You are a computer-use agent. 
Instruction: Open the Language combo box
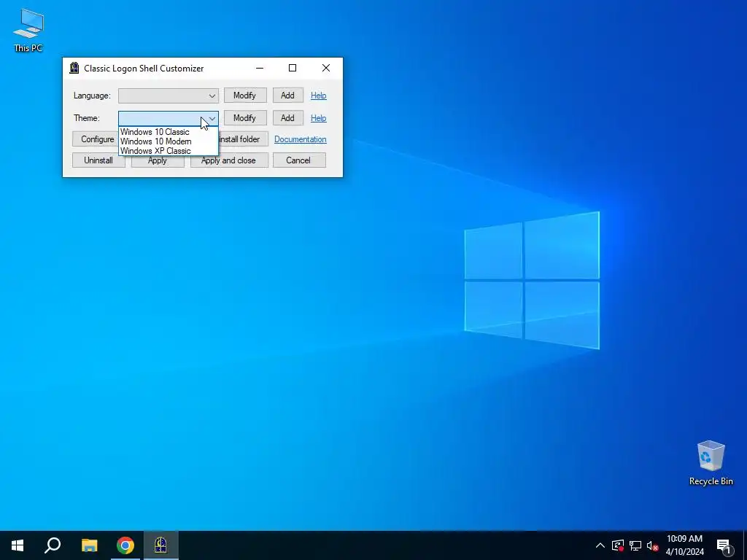[169, 96]
